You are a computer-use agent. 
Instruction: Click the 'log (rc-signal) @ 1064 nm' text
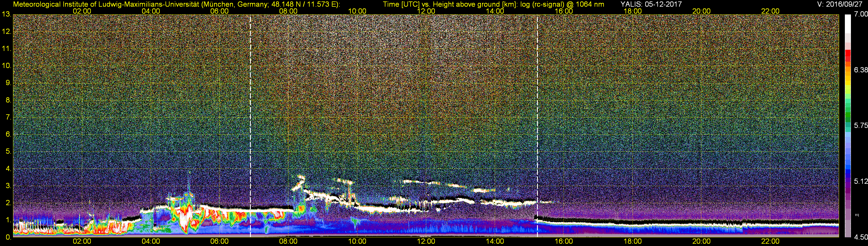click(x=562, y=4)
